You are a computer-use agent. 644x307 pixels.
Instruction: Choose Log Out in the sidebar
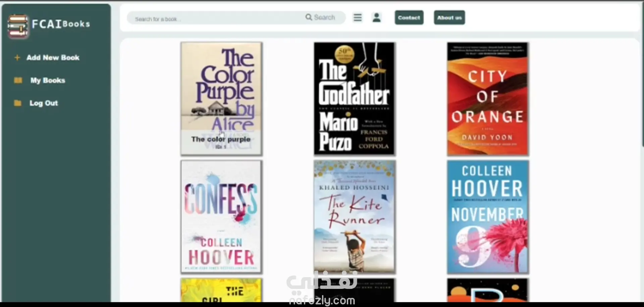pyautogui.click(x=44, y=103)
